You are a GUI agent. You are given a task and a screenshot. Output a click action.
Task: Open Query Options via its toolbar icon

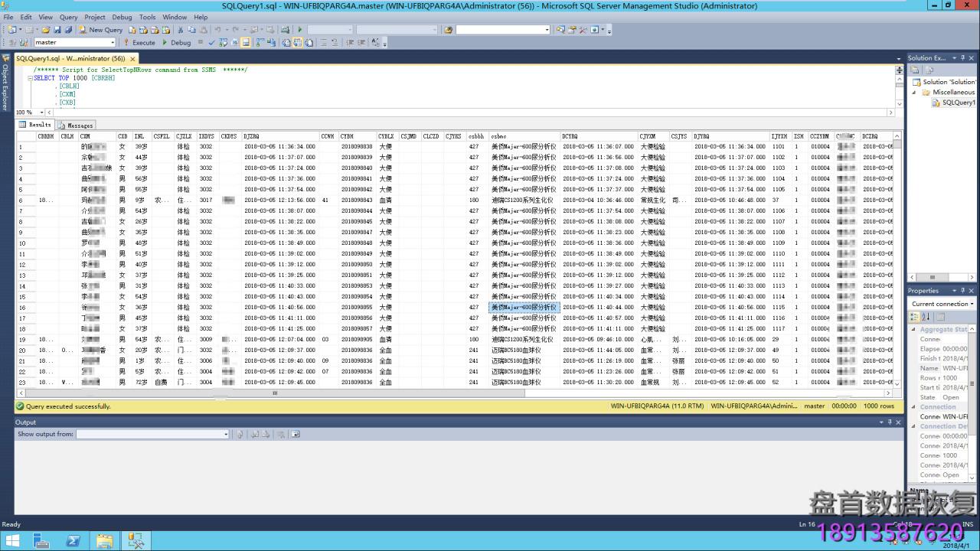coord(234,43)
